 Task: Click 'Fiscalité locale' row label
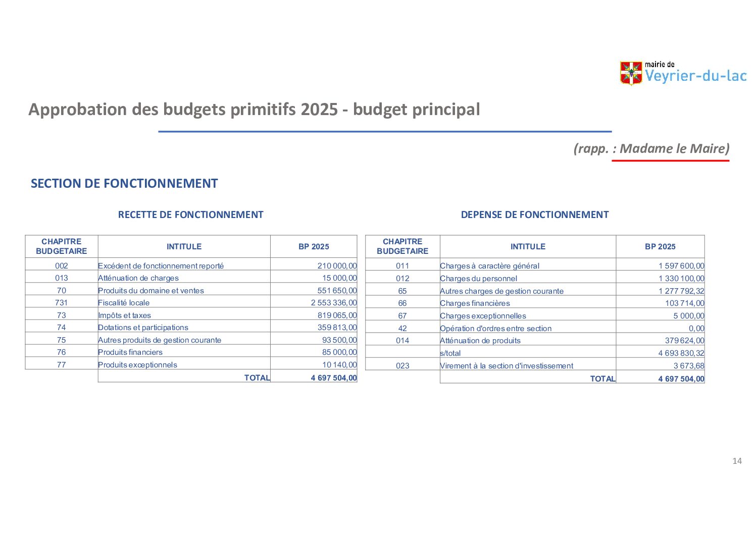pos(124,303)
